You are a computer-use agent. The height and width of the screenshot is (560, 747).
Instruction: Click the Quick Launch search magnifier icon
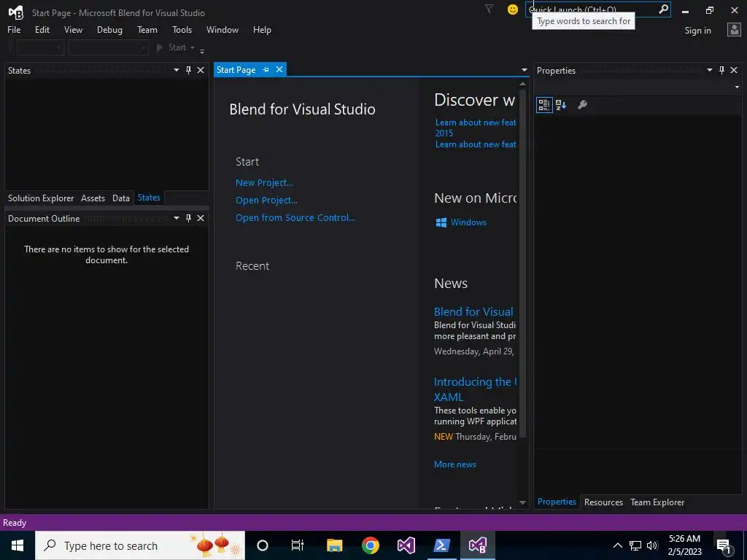pyautogui.click(x=663, y=9)
